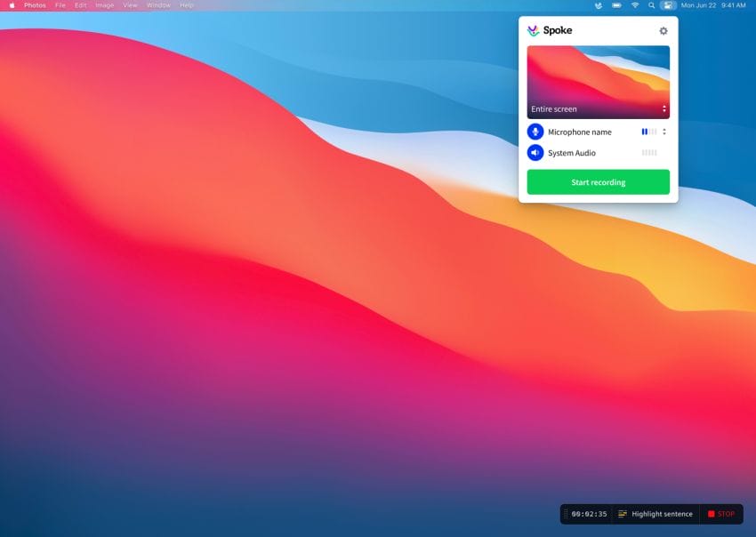
Task: Click the battery icon in menu bar
Action: [618, 4]
